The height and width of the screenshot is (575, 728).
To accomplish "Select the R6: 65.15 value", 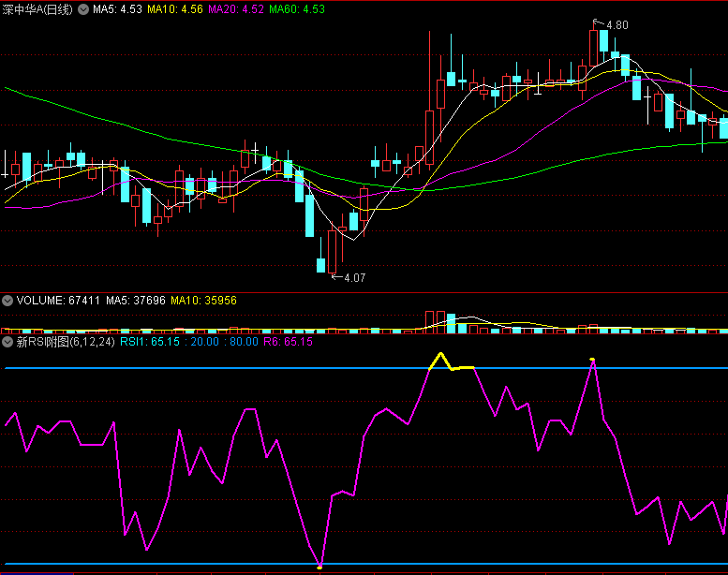I will [288, 342].
